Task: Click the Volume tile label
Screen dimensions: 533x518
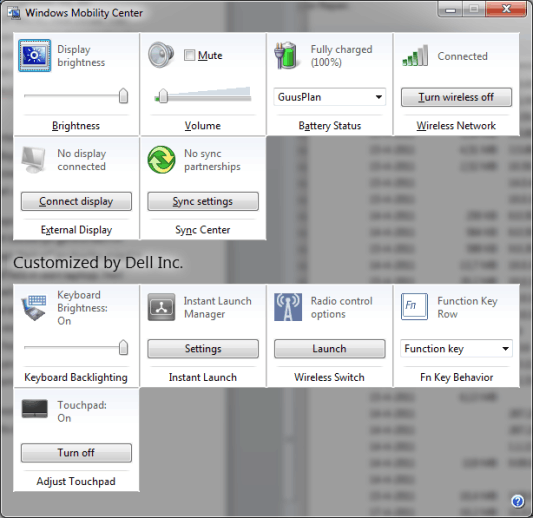Action: coord(203,126)
